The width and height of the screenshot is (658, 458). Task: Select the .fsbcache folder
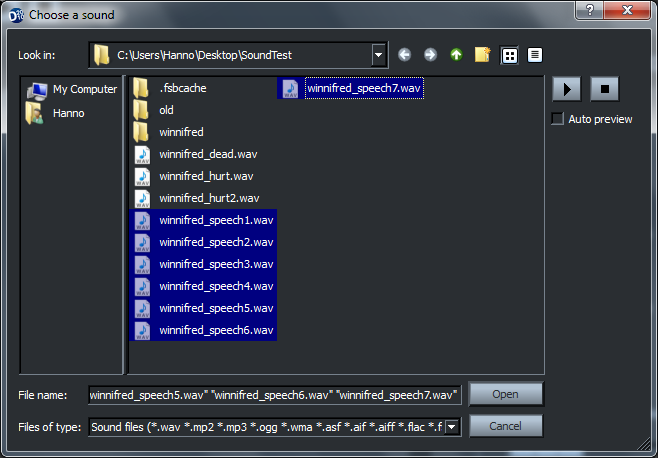coord(182,88)
